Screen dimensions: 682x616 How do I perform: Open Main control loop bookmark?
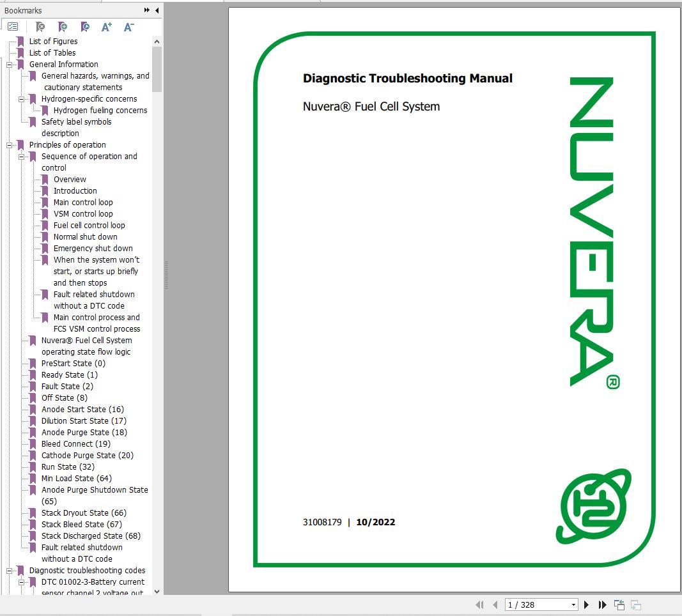click(83, 202)
